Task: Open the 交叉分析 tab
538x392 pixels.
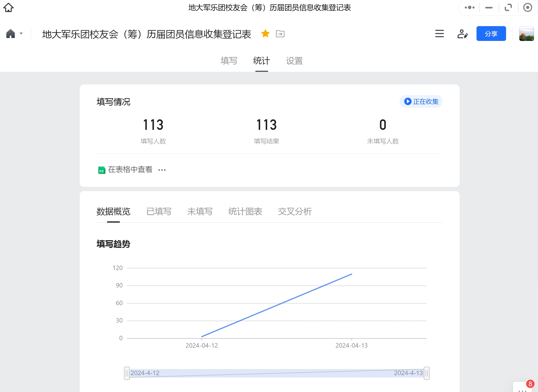Action: [x=295, y=211]
